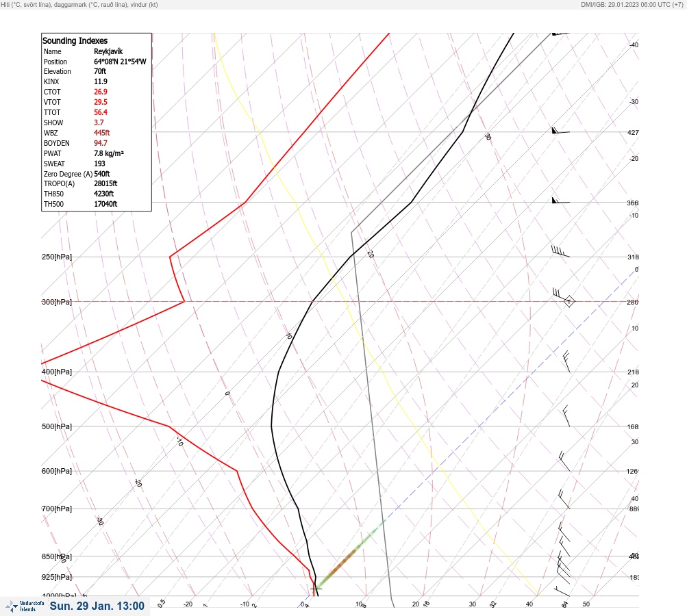Image resolution: width=687 pixels, height=616 pixels.
Task: Click the TH850 value 4230ft
Action: [x=104, y=194]
